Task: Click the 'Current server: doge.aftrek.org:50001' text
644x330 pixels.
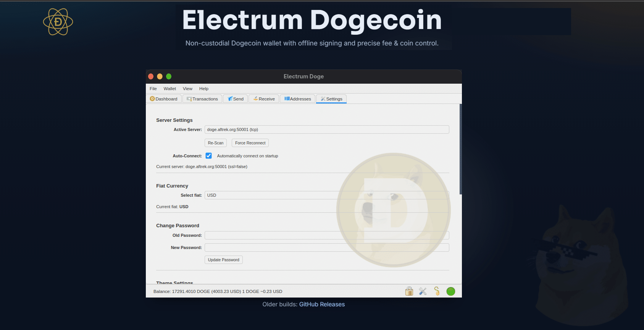Action: pos(202,167)
